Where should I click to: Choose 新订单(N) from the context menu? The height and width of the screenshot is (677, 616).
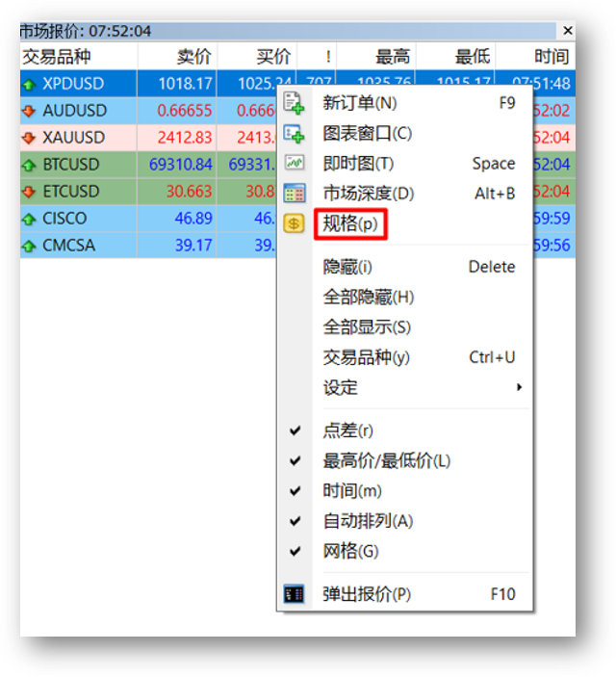(x=404, y=103)
